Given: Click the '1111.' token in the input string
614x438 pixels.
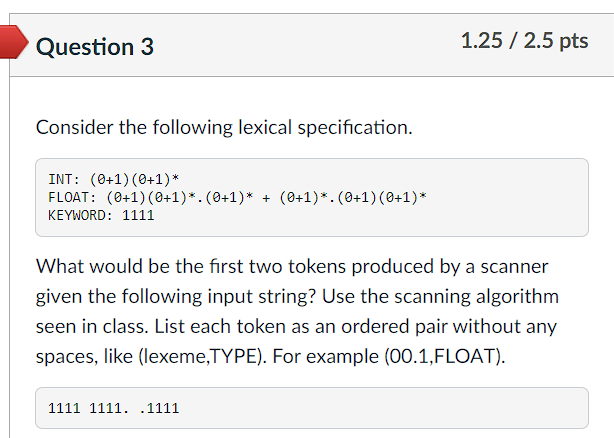Looking at the screenshot, I should [x=109, y=408].
